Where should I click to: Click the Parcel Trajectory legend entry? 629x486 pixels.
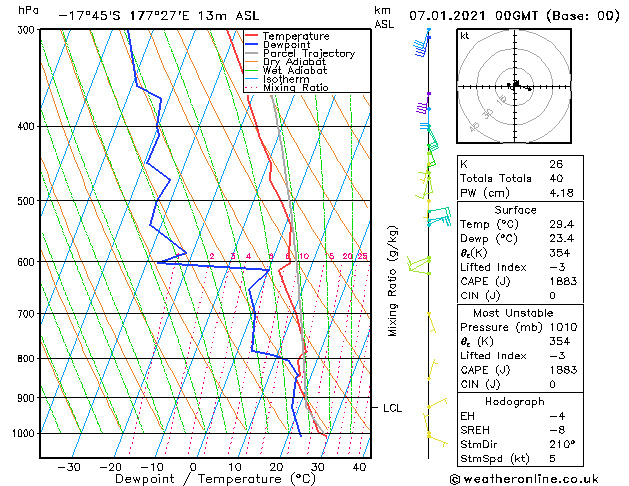pos(309,53)
